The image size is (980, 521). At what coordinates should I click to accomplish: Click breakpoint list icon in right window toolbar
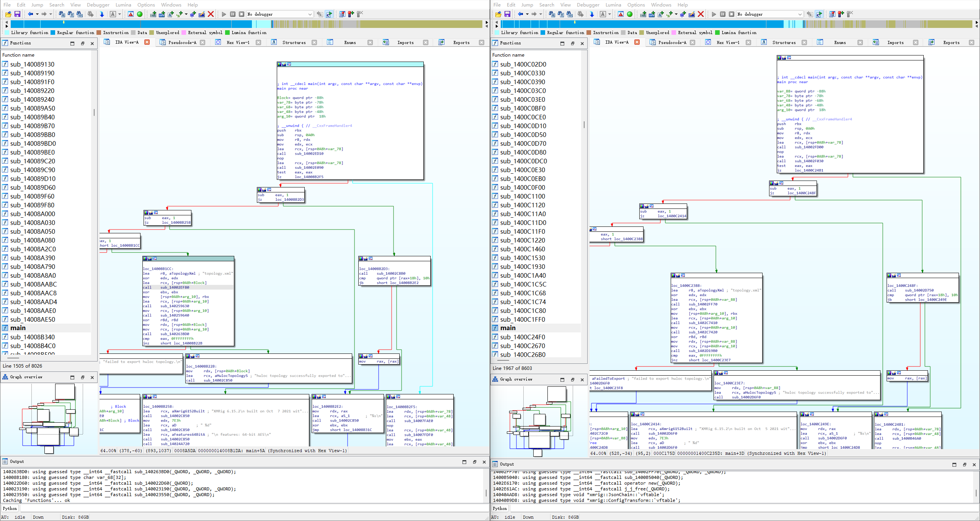click(x=832, y=14)
